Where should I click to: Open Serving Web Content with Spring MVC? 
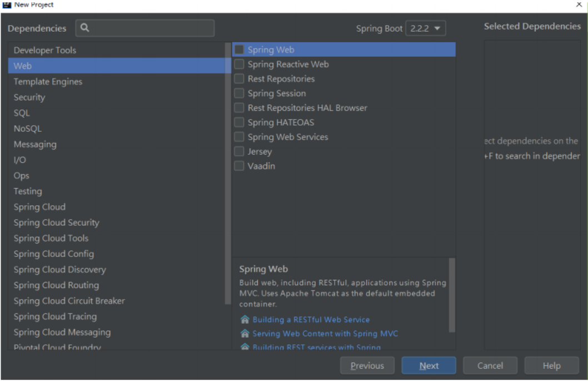(325, 333)
